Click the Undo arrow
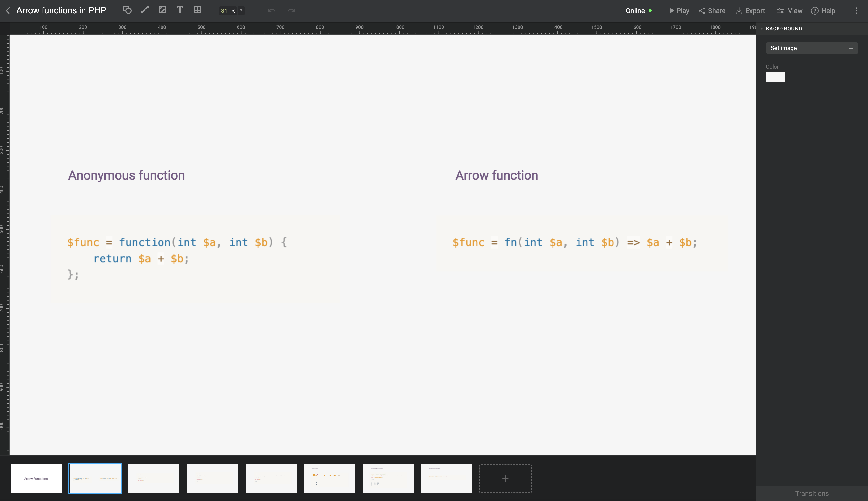This screenshot has width=868, height=501. (x=272, y=11)
